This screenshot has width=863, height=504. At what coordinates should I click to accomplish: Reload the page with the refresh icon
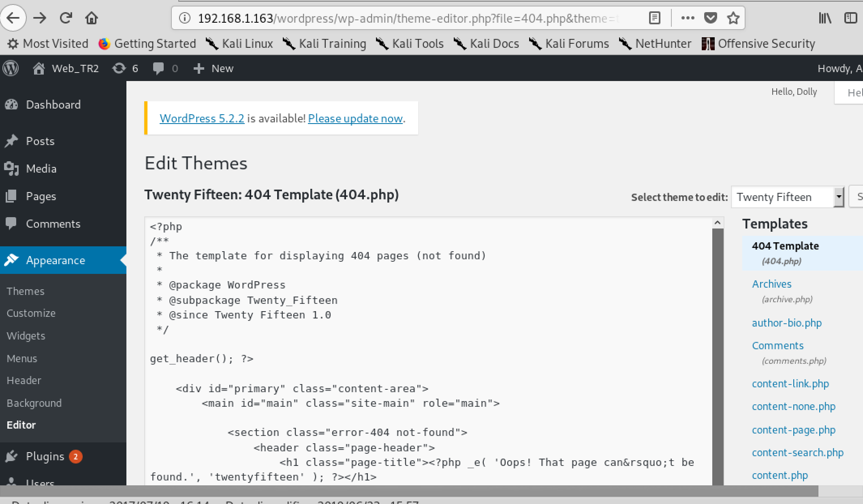click(66, 18)
